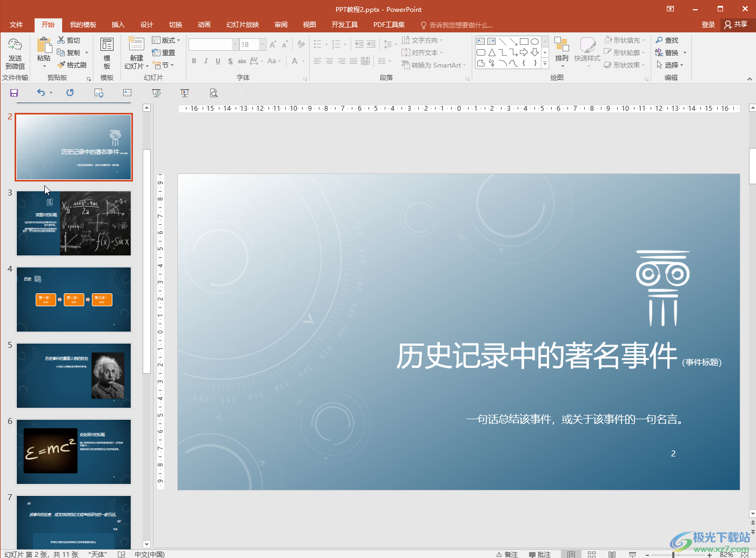Click the Redo circular arrow icon
This screenshot has height=558, width=756.
point(70,93)
